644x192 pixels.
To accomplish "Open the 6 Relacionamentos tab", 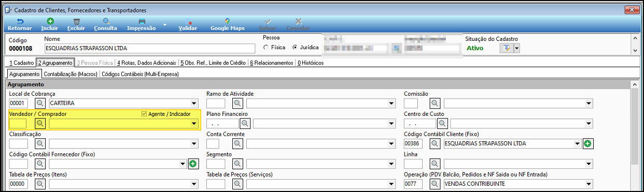I will tap(271, 63).
